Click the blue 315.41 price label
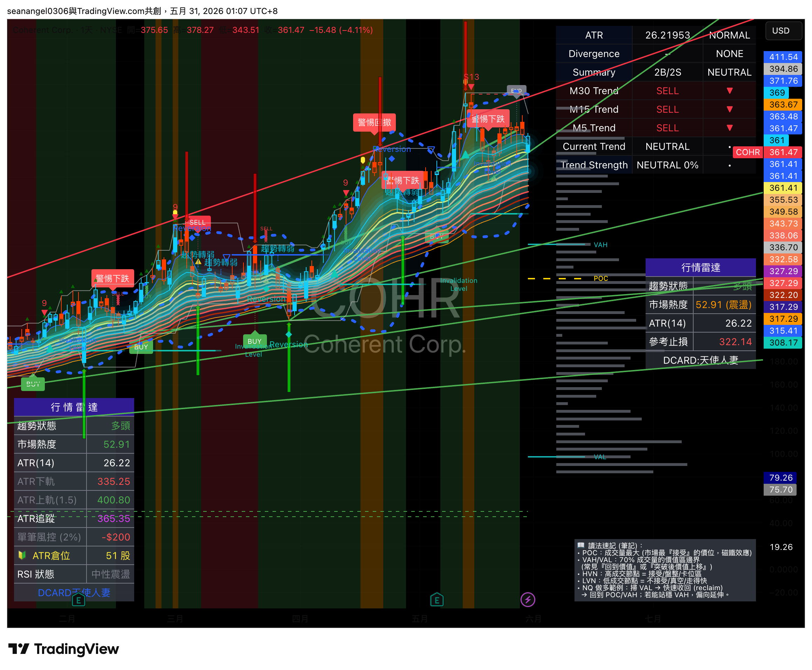The image size is (812, 670). point(783,331)
